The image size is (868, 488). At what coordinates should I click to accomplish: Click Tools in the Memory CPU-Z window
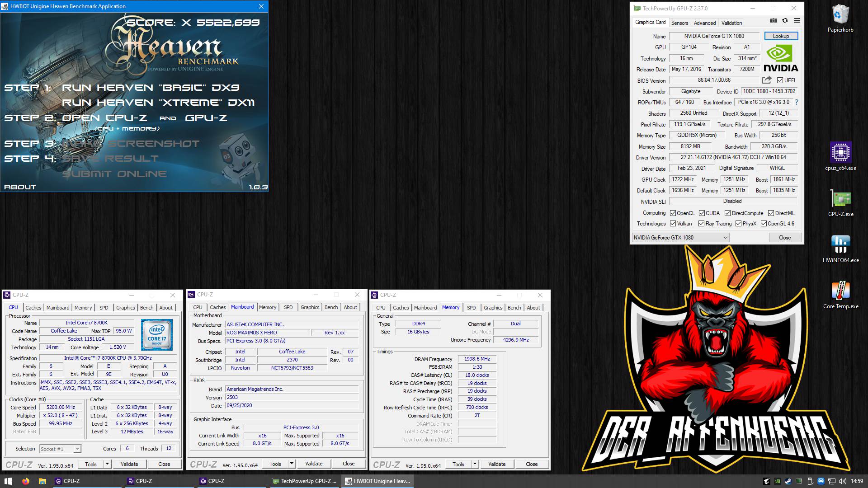pyautogui.click(x=458, y=464)
